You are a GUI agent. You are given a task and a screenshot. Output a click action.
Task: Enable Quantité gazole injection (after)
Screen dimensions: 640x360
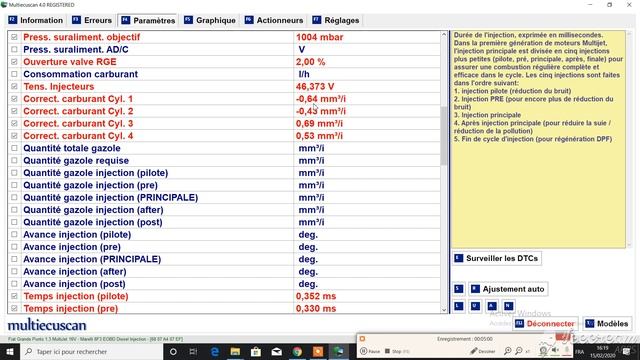click(14, 210)
